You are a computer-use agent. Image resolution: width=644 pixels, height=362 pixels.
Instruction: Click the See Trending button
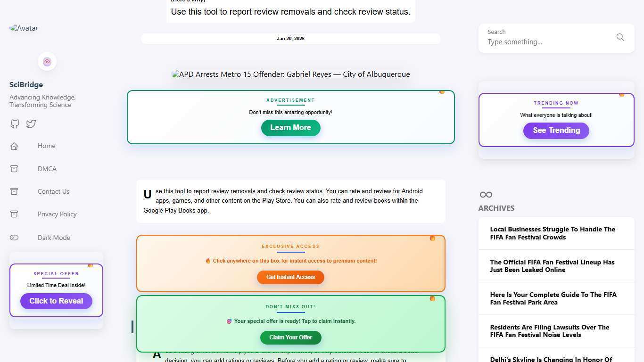pyautogui.click(x=556, y=131)
